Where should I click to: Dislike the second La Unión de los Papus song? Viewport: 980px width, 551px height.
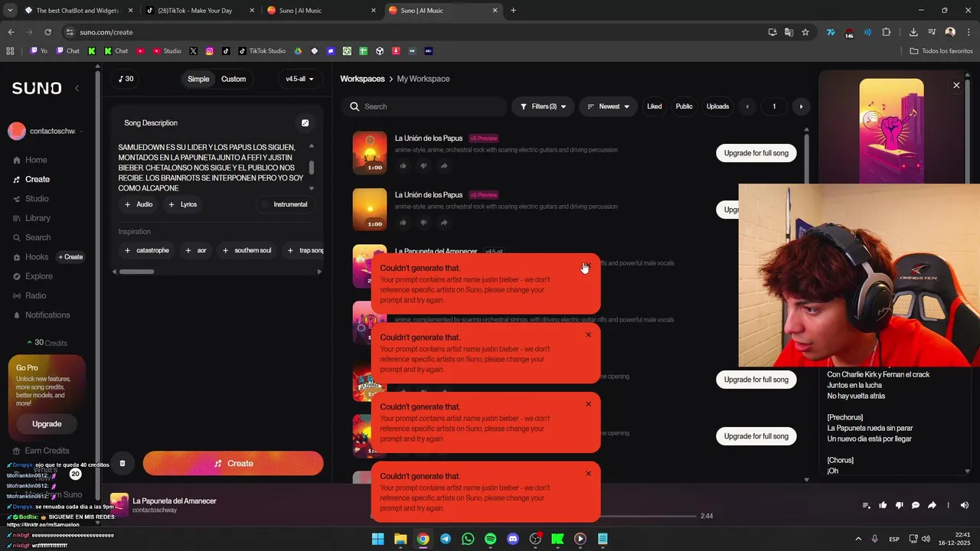click(423, 223)
